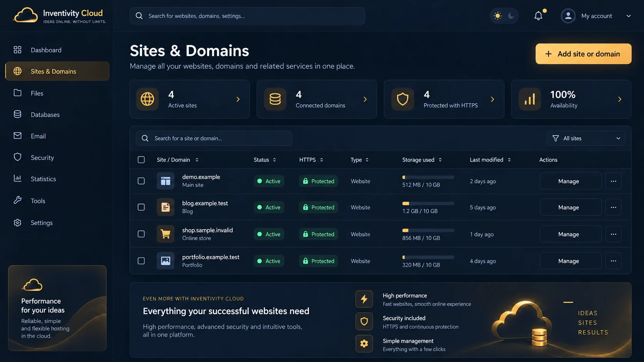Switch to light mode sun icon

498,16
